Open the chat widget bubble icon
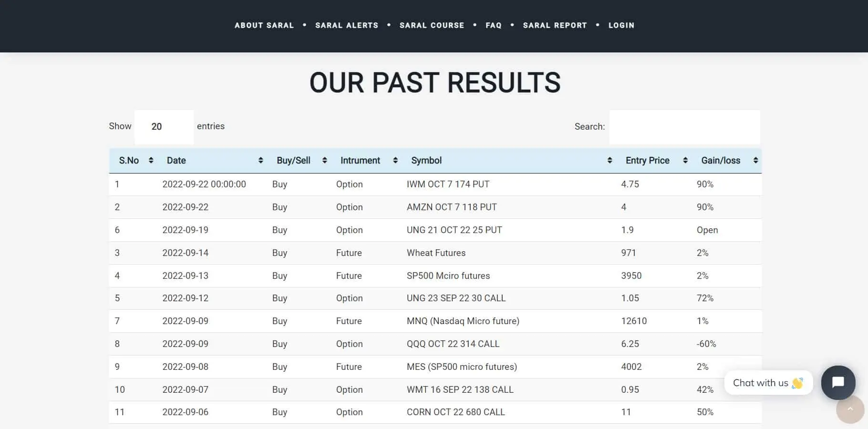Viewport: 868px width, 429px height. click(838, 382)
